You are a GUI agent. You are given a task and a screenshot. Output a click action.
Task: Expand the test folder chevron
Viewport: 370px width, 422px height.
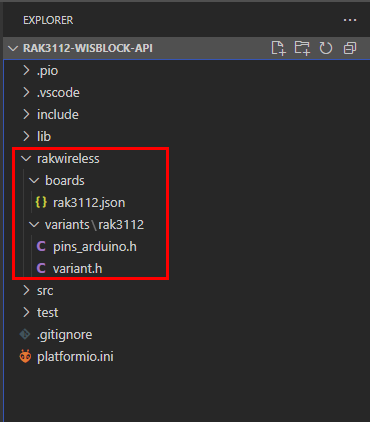click(x=26, y=312)
